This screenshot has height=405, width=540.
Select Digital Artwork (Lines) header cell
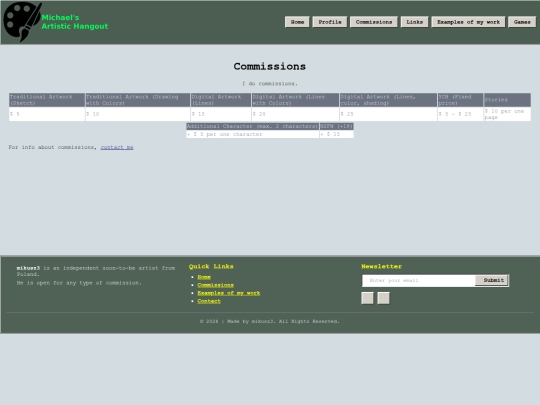click(221, 100)
